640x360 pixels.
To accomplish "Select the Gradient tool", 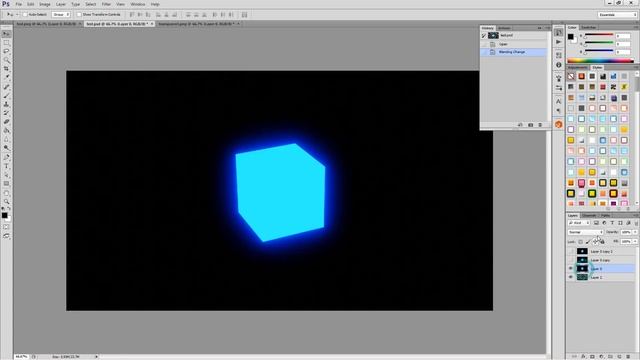I will point(6,131).
